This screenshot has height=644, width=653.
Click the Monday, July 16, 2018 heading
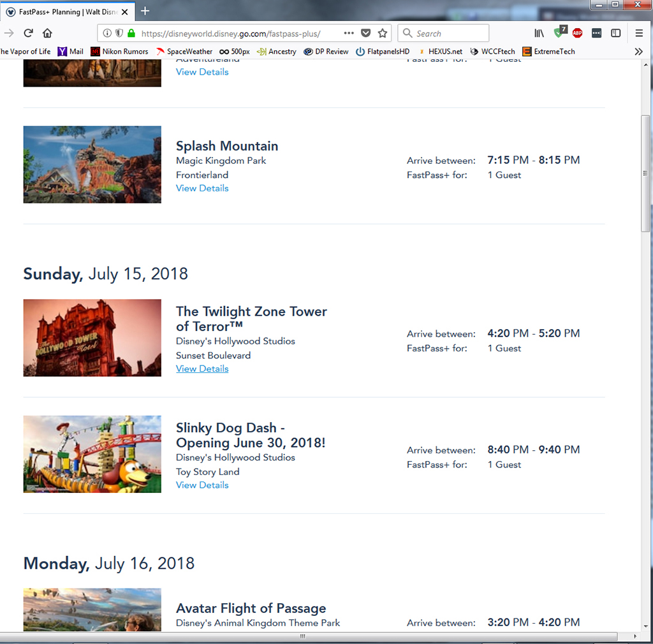108,563
